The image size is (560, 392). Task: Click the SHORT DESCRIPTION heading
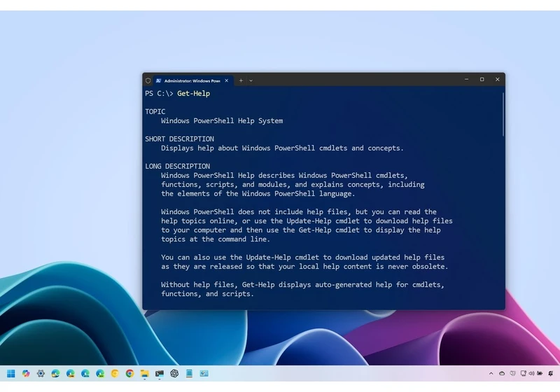pos(180,139)
